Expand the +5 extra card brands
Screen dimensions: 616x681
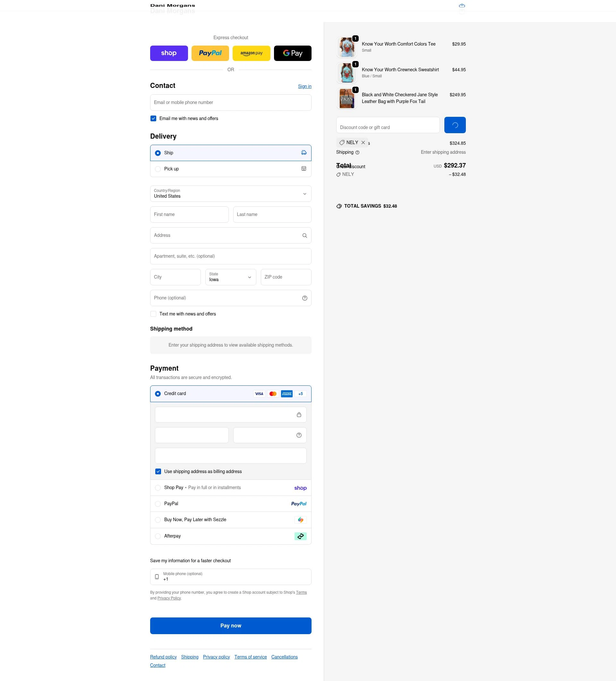[x=300, y=393]
